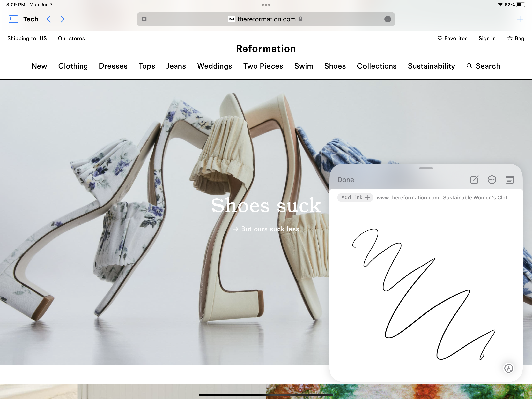
Task: Tap the new note compose icon
Action: pyautogui.click(x=474, y=180)
